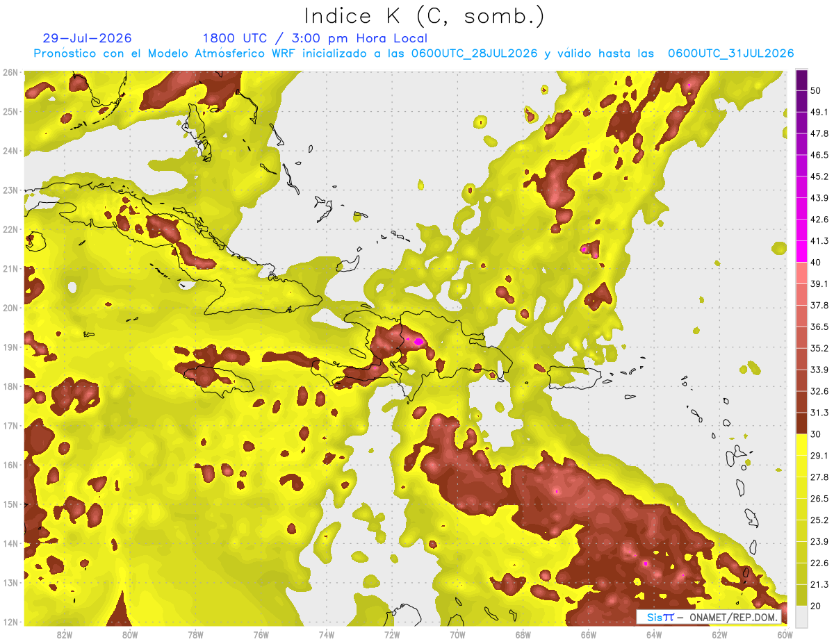Click the colorbar value "33.9"
This screenshot has width=834, height=644.
point(819,370)
